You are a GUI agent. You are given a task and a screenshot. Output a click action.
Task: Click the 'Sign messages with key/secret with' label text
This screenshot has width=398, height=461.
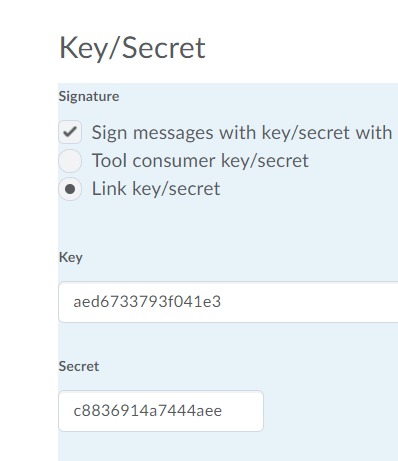point(242,133)
